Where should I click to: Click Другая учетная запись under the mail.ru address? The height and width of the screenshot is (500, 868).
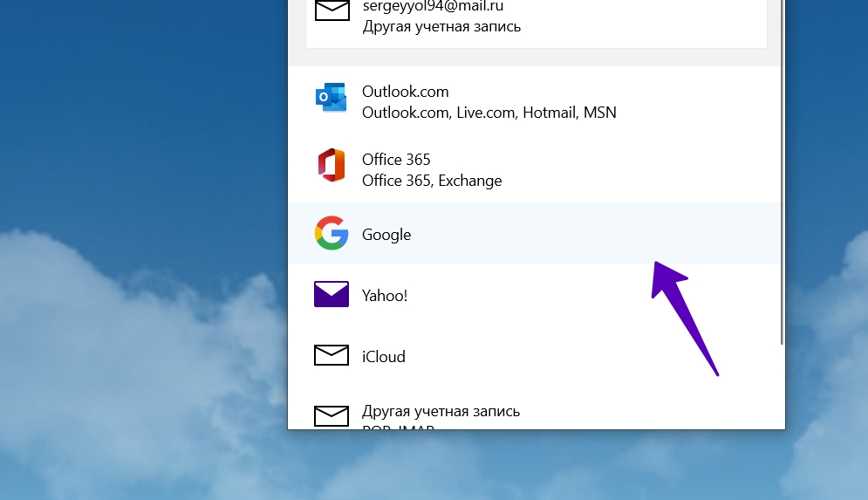point(441,26)
